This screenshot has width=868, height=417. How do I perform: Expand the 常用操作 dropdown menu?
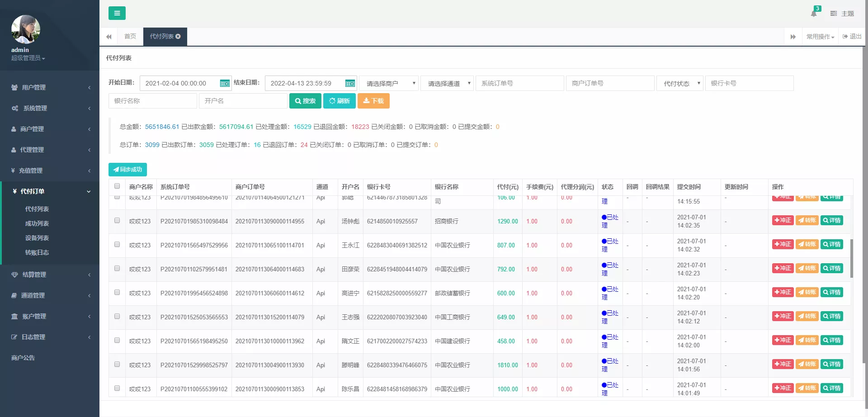(820, 37)
